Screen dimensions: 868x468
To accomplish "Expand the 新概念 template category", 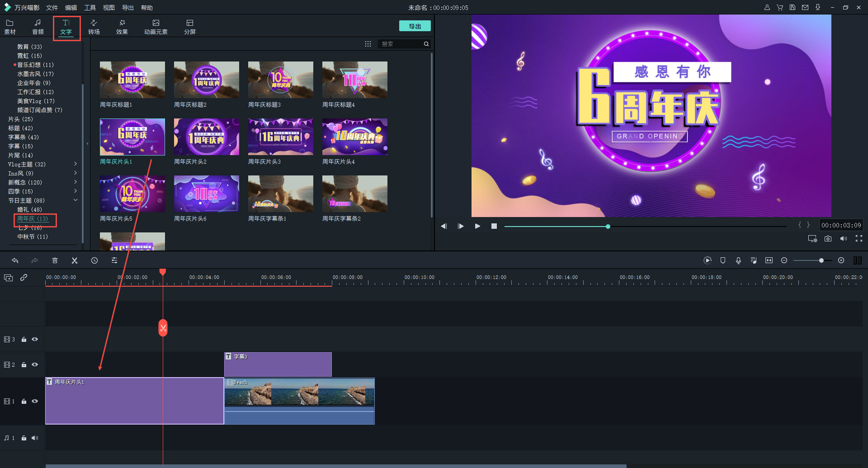I will (x=75, y=182).
